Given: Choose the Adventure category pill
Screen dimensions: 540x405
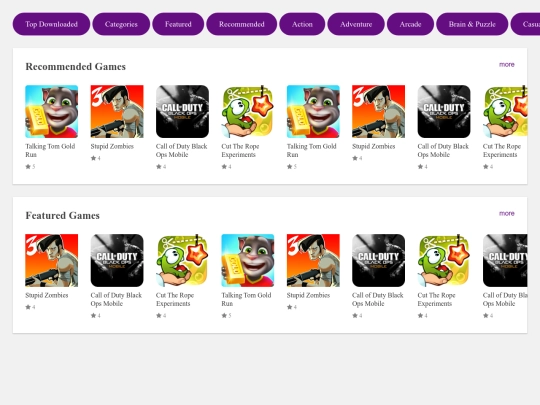Looking at the screenshot, I should pyautogui.click(x=356, y=24).
